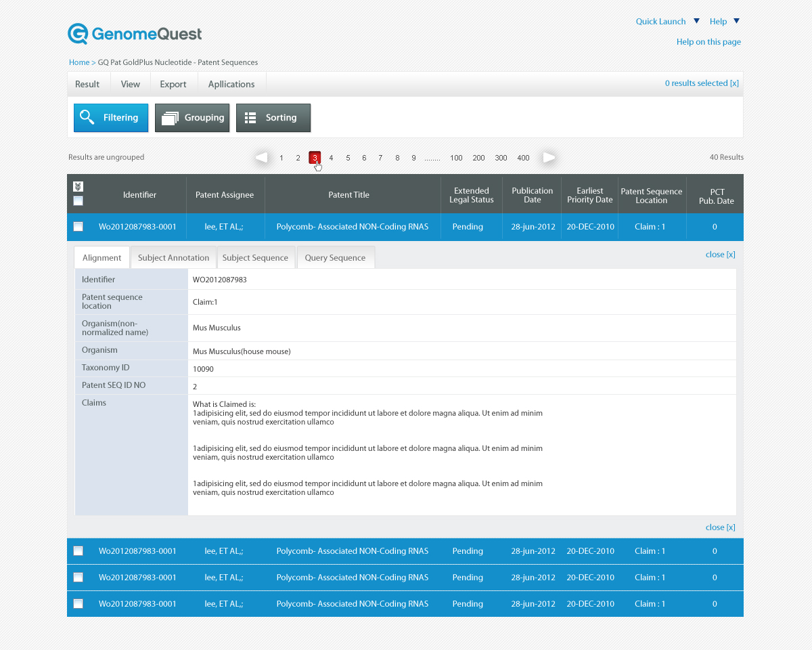The image size is (812, 650).
Task: Open the Sorting options
Action: 273,118
